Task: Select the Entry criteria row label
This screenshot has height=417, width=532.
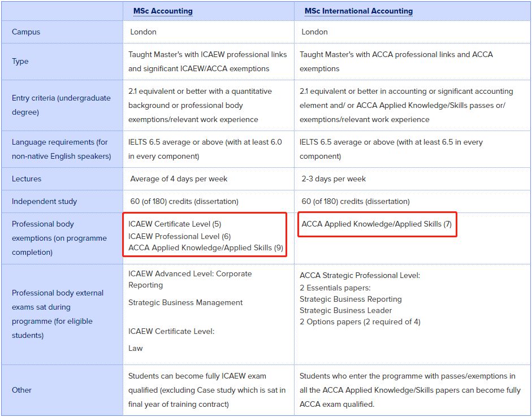Action: [61, 105]
